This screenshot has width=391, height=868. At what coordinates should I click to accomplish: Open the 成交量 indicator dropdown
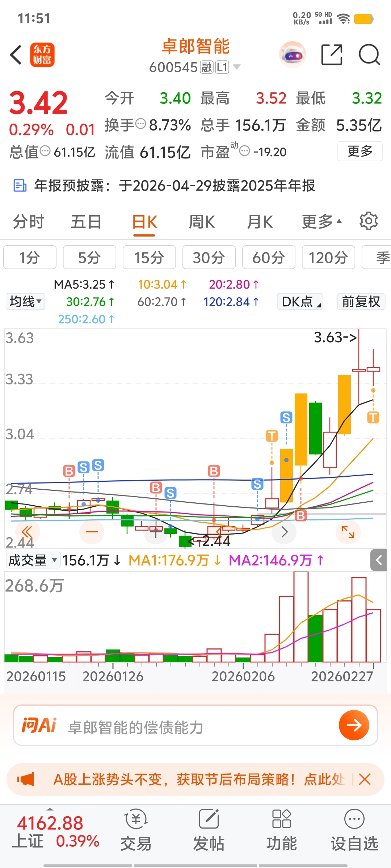(x=33, y=560)
